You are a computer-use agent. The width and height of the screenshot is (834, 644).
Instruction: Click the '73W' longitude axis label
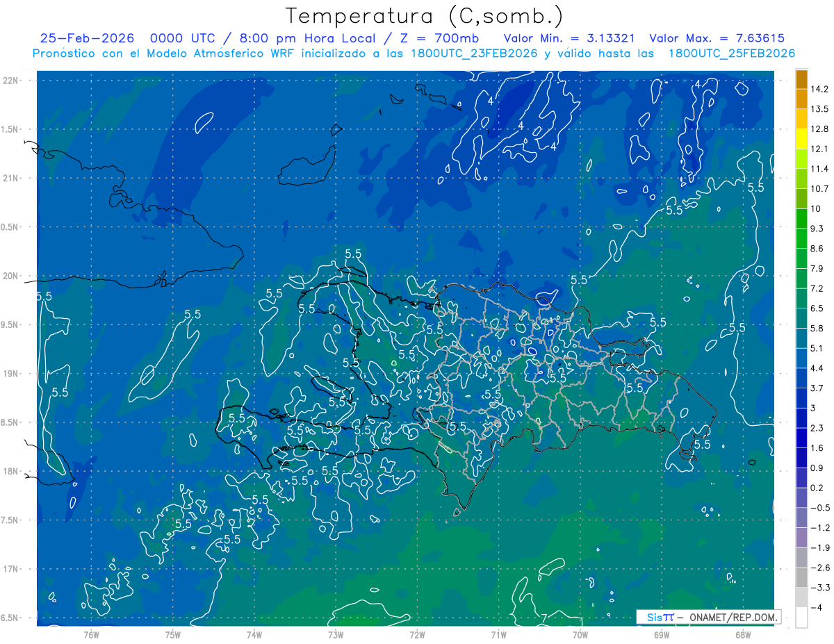coord(336,635)
